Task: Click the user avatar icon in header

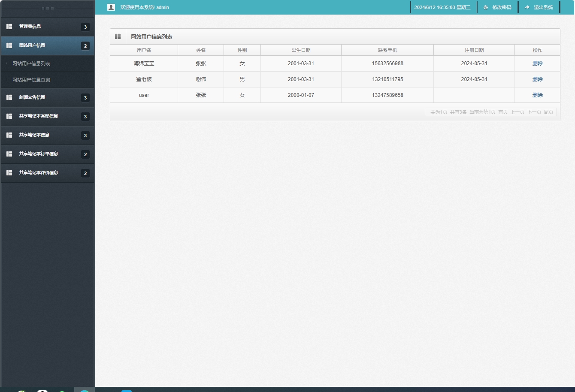Action: click(x=111, y=7)
